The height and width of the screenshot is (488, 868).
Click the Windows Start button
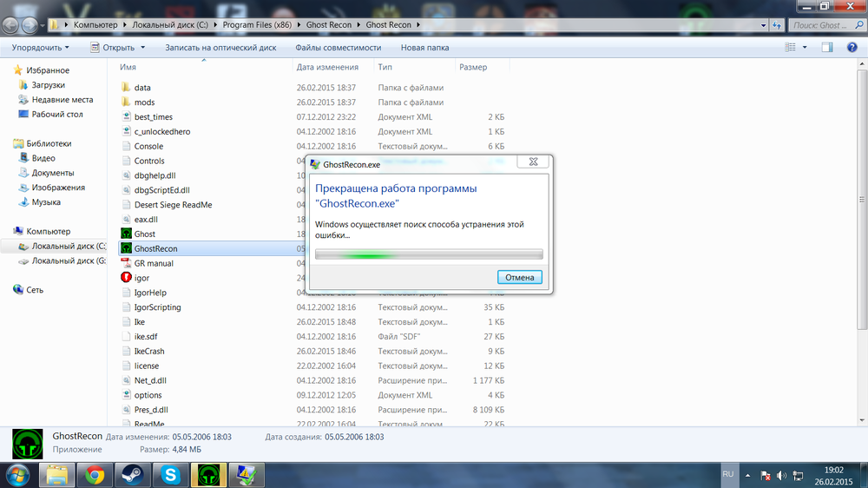click(x=18, y=474)
